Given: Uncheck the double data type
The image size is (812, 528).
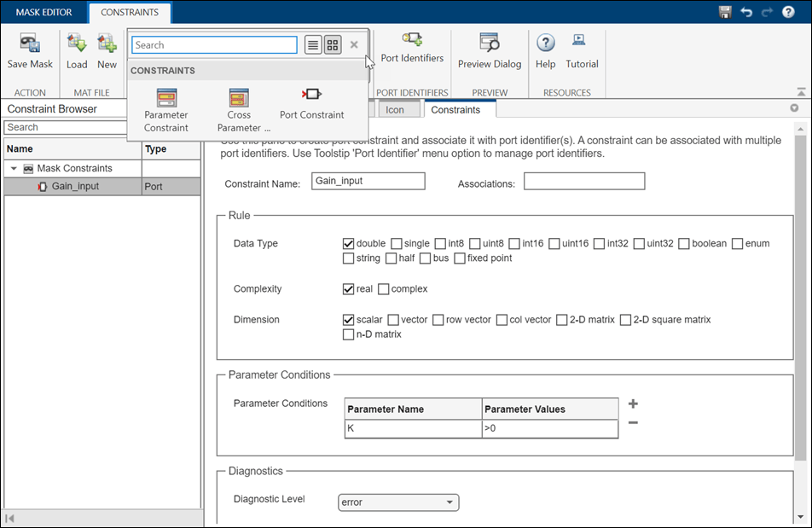Looking at the screenshot, I should point(348,244).
